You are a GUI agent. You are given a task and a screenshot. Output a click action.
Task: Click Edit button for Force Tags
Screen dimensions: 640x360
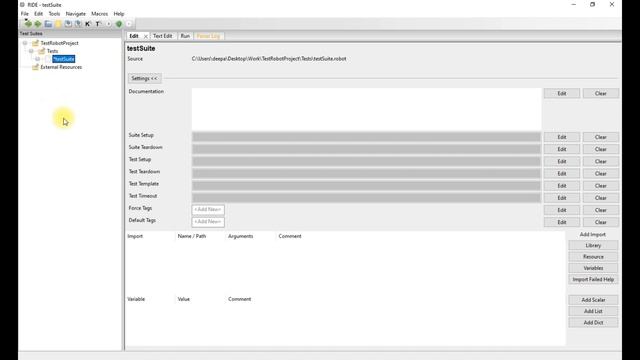click(x=562, y=210)
